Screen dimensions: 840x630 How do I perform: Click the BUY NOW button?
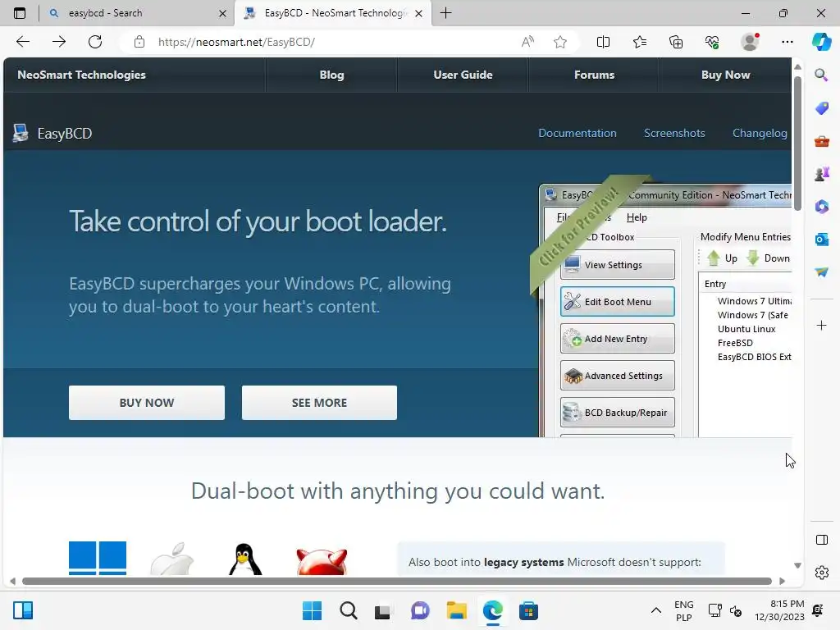(x=146, y=402)
